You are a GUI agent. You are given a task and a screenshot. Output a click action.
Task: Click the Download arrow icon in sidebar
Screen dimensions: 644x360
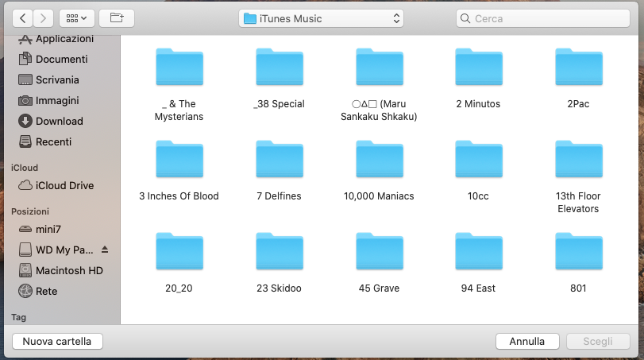click(x=25, y=121)
